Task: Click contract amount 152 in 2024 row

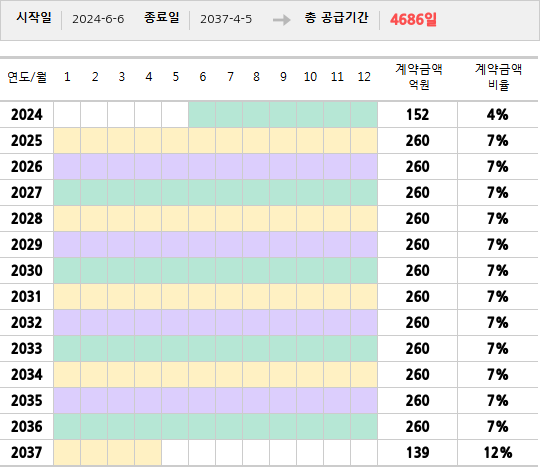Action: click(x=417, y=115)
